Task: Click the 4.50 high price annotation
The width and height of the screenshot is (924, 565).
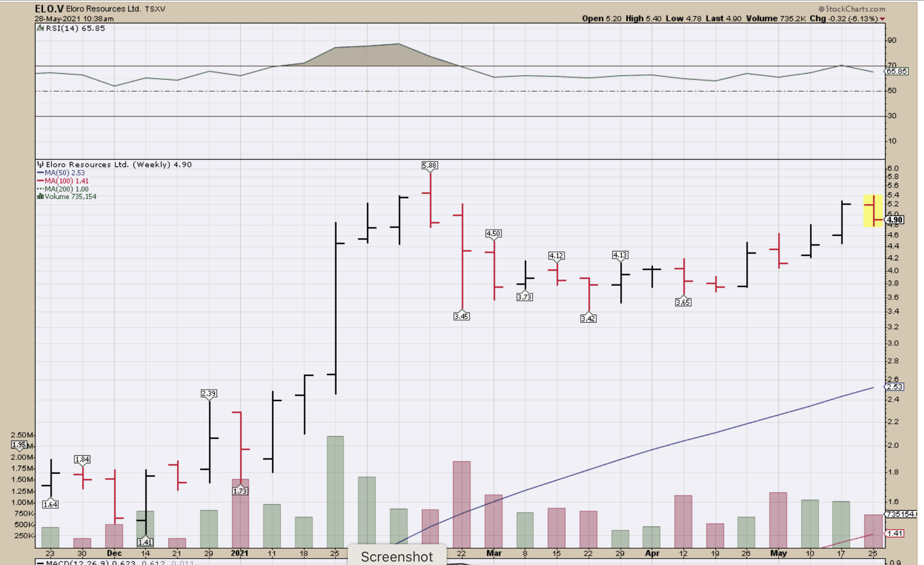Action: click(x=493, y=234)
